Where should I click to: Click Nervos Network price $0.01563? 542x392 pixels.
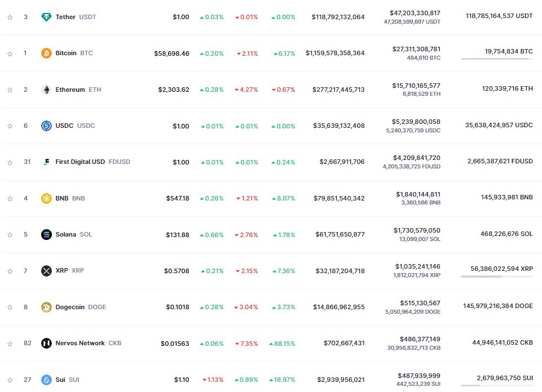(175, 344)
